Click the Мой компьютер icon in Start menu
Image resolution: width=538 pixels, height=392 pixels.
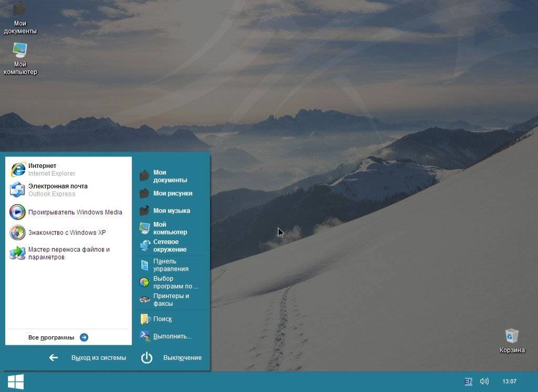coord(144,228)
